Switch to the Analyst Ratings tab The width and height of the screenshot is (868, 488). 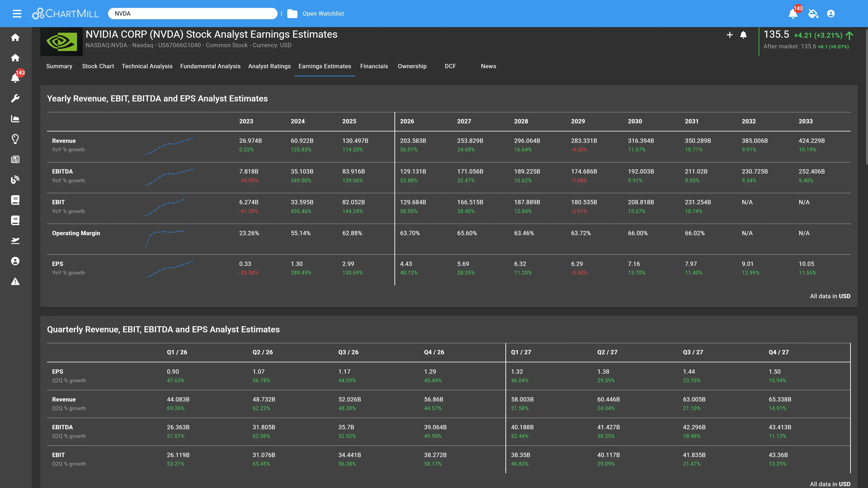(x=269, y=66)
